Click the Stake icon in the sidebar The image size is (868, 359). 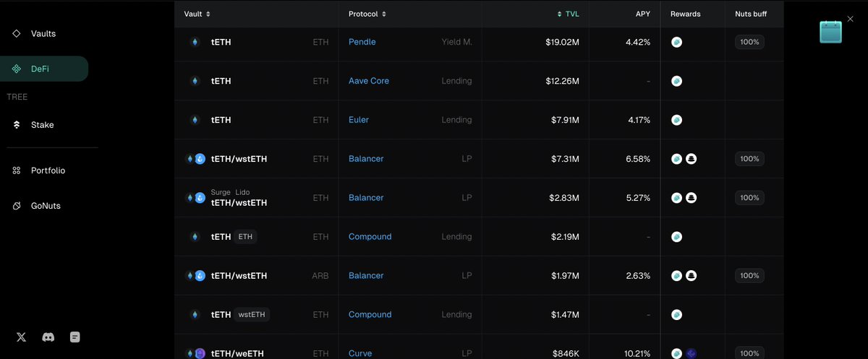pyautogui.click(x=17, y=125)
